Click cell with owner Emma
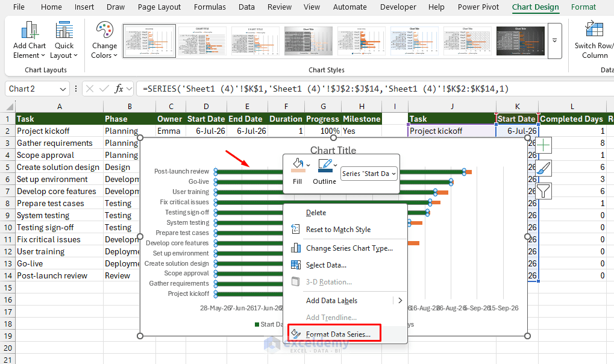This screenshot has width=614, height=364. click(x=171, y=131)
